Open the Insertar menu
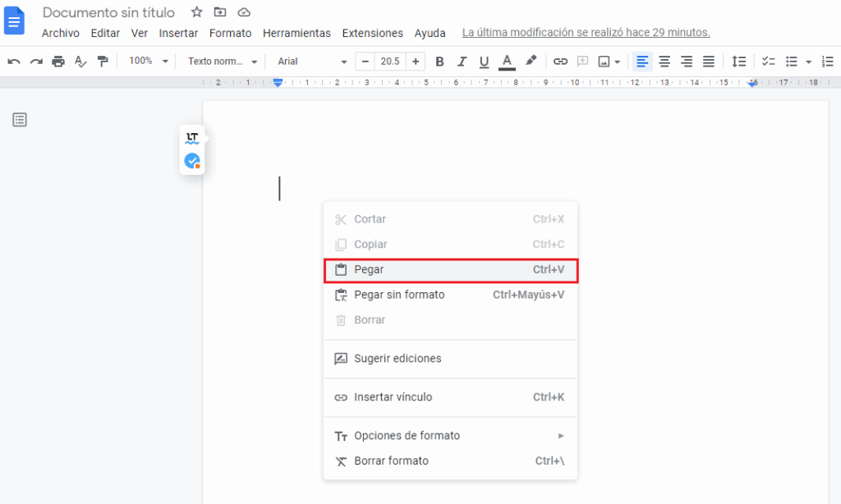841x504 pixels. click(x=178, y=33)
